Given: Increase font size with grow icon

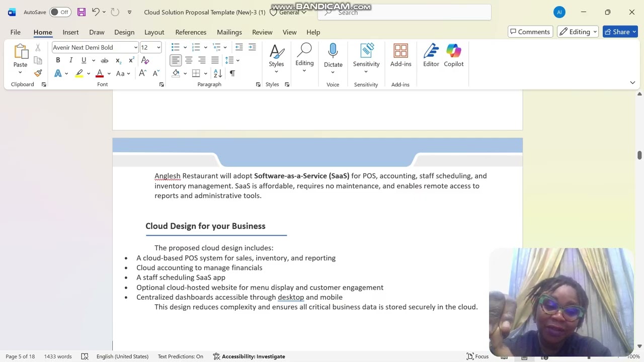Looking at the screenshot, I should tap(143, 73).
